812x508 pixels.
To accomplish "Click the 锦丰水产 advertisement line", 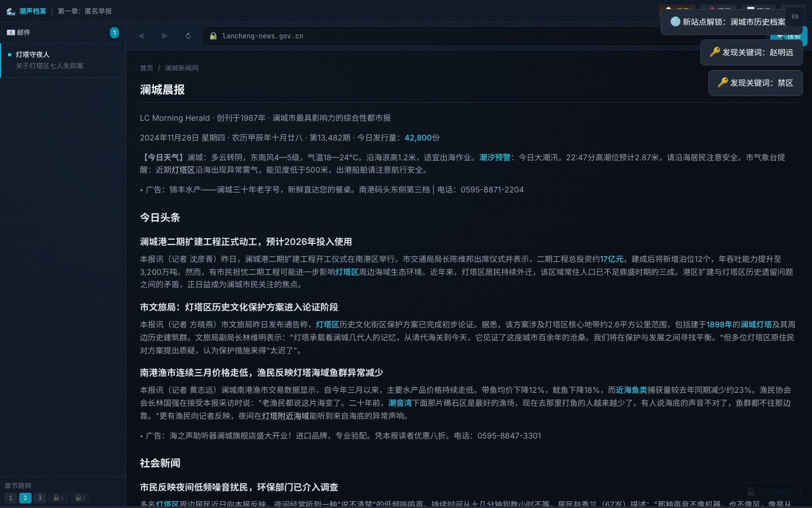I will pos(332,190).
